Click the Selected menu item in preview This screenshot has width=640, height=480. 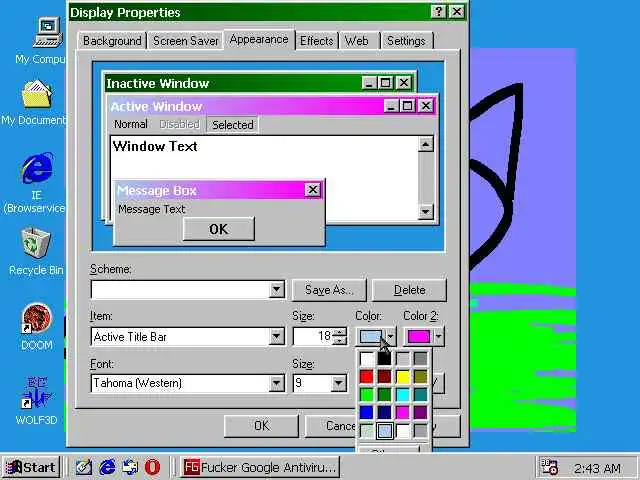coord(233,124)
